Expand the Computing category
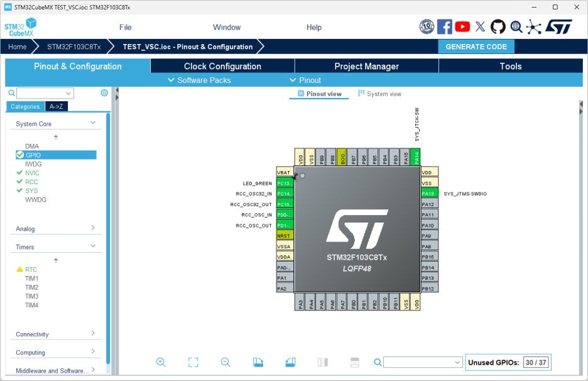588x381 pixels. click(x=93, y=351)
